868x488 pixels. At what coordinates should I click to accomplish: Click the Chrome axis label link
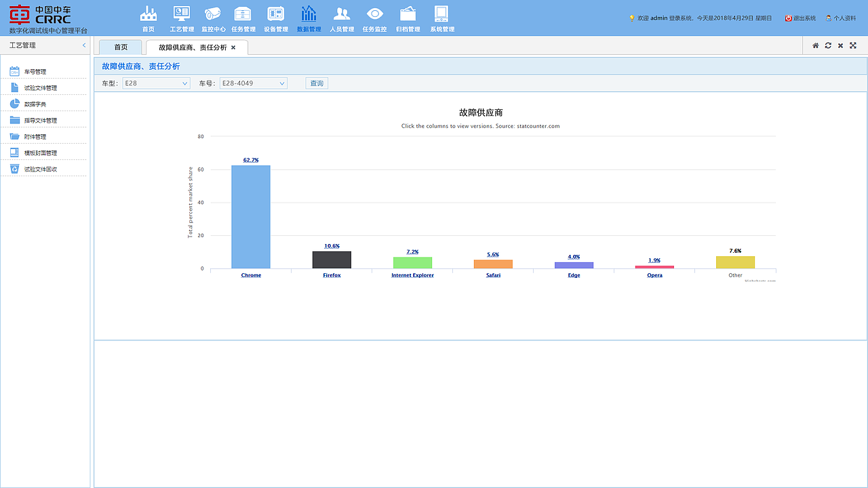[x=251, y=275]
